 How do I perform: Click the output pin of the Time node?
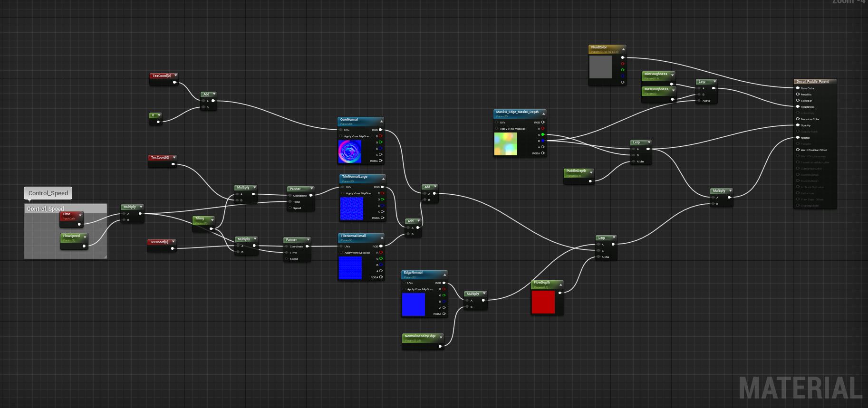tap(79, 224)
